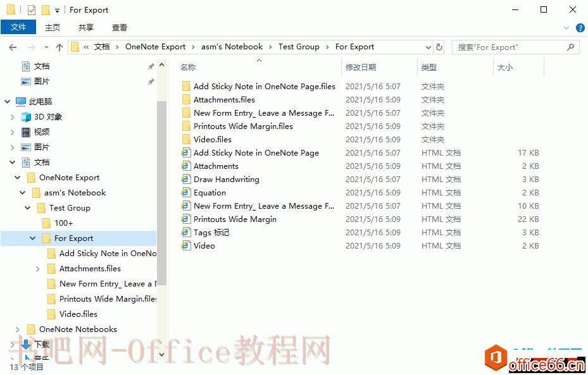588x375 pixels.
Task: Click OneNote Export in address breadcrumb
Action: 155,47
